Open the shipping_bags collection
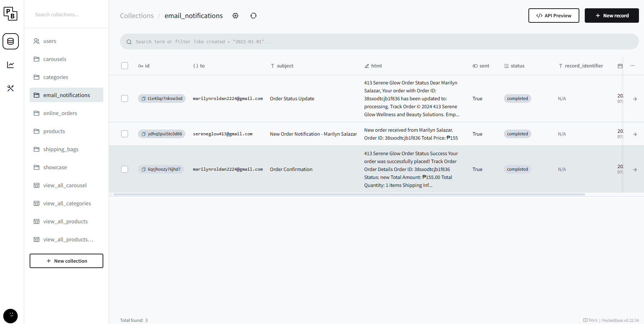 66,149
